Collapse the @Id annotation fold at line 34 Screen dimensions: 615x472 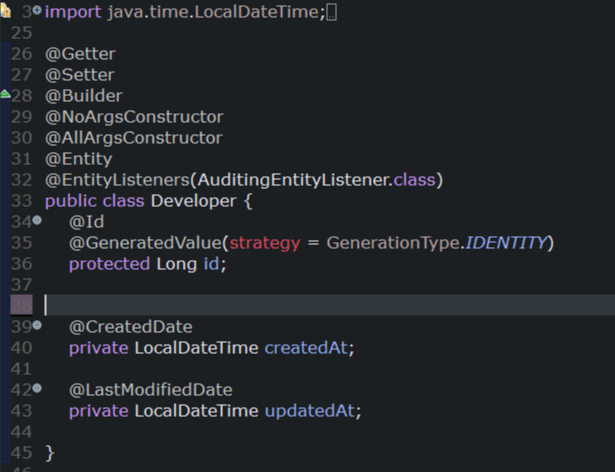tap(37, 220)
